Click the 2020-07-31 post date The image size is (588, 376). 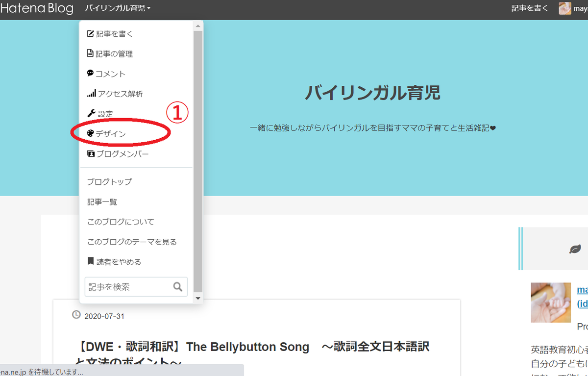pyautogui.click(x=104, y=316)
